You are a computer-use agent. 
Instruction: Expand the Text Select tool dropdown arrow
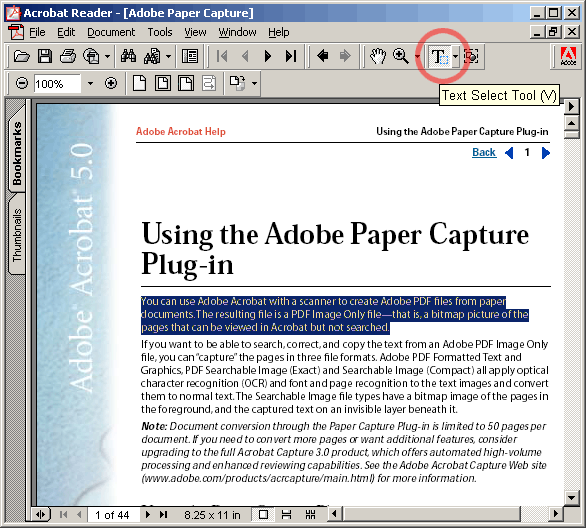pyautogui.click(x=455, y=57)
